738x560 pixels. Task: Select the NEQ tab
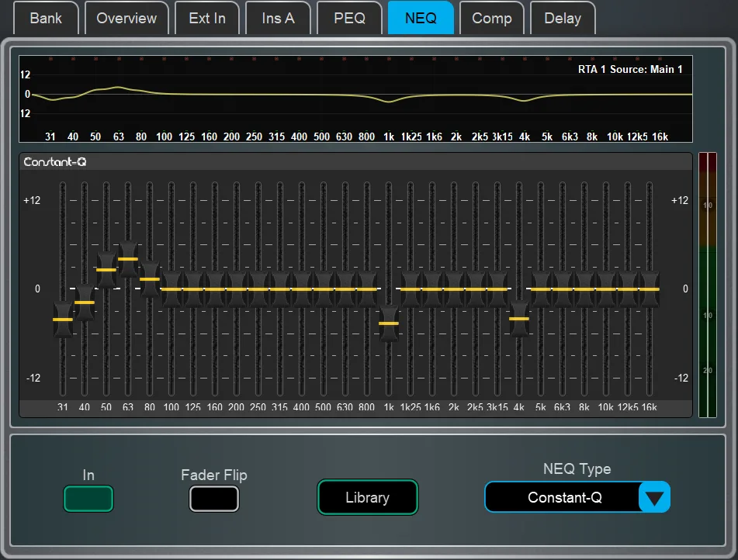(421, 18)
